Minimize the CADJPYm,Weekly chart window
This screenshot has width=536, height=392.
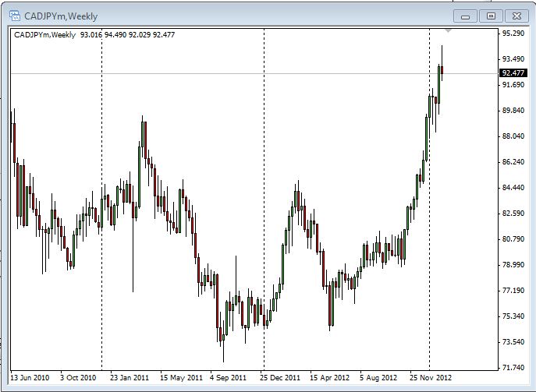465,16
